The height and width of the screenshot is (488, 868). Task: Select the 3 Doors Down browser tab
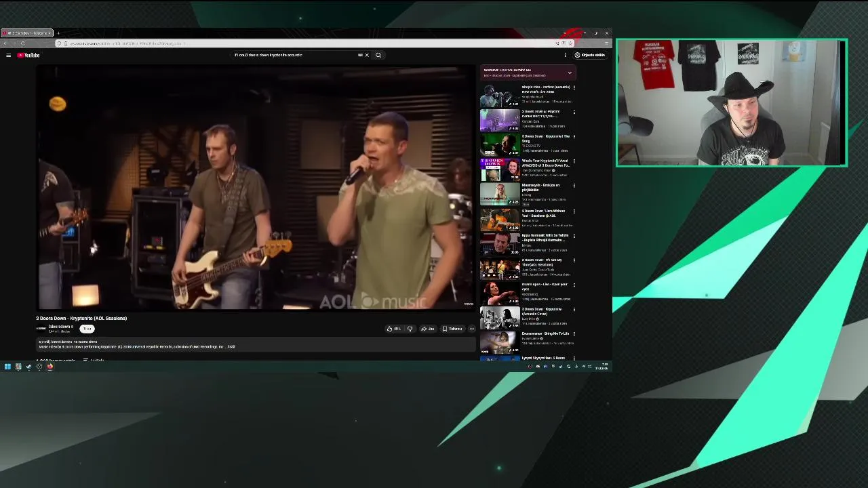[x=27, y=33]
